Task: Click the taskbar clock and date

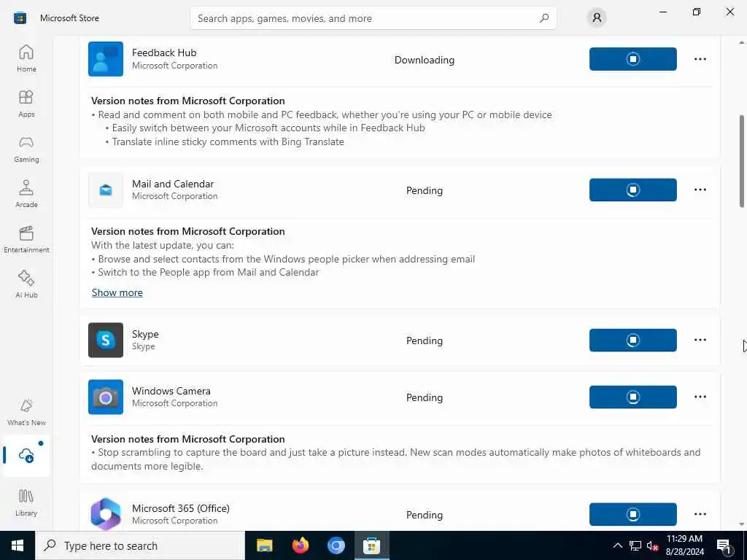Action: coord(684,545)
